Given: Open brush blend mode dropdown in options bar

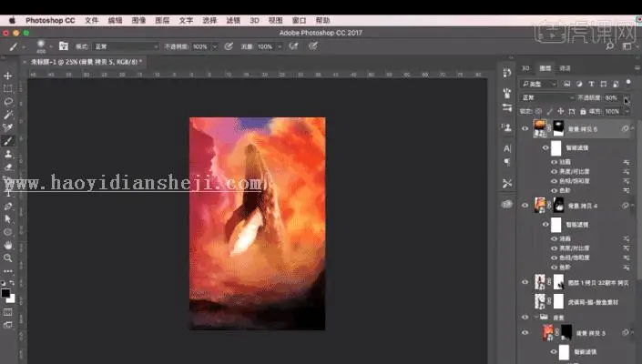Looking at the screenshot, I should click(126, 46).
